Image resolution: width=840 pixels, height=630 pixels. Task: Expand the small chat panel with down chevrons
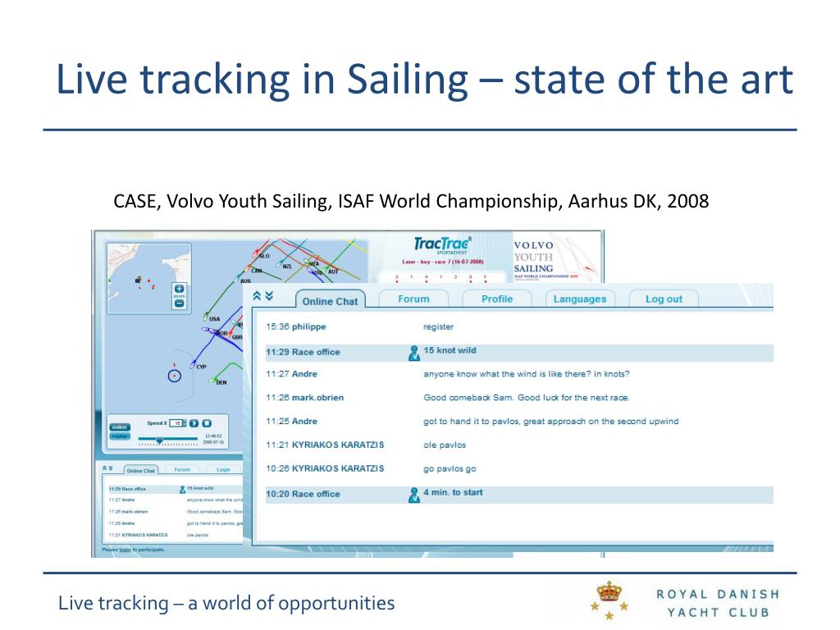(111, 468)
